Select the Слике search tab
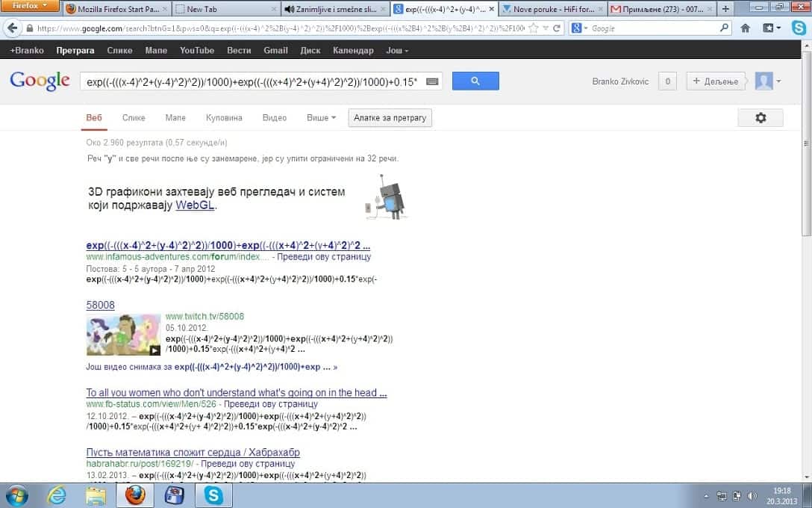812x508 pixels. point(134,118)
